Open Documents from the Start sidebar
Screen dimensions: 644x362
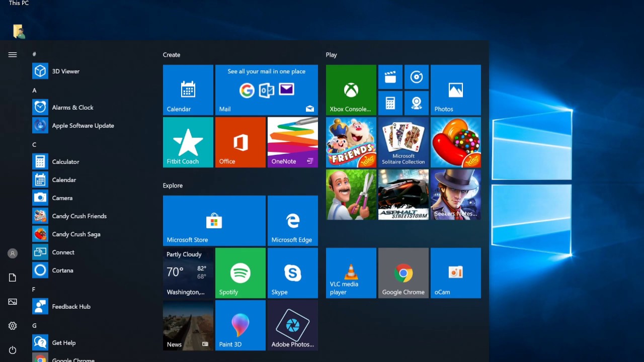(13, 278)
